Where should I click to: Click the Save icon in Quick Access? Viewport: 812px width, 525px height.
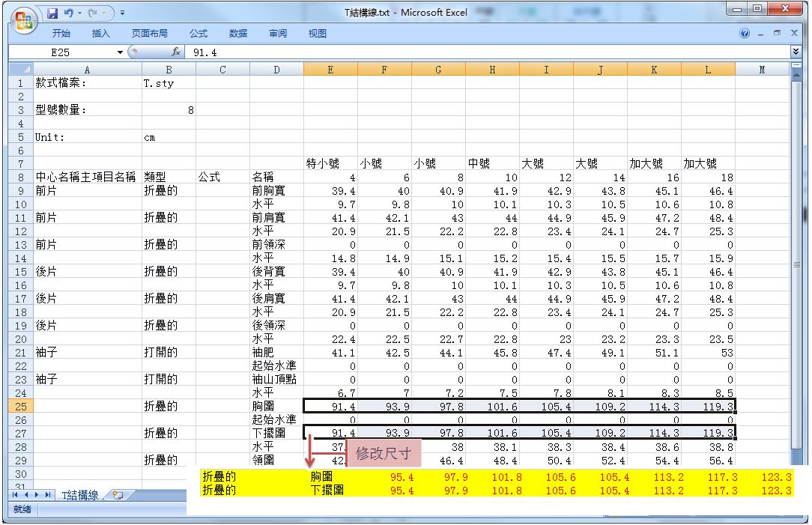pyautogui.click(x=52, y=13)
